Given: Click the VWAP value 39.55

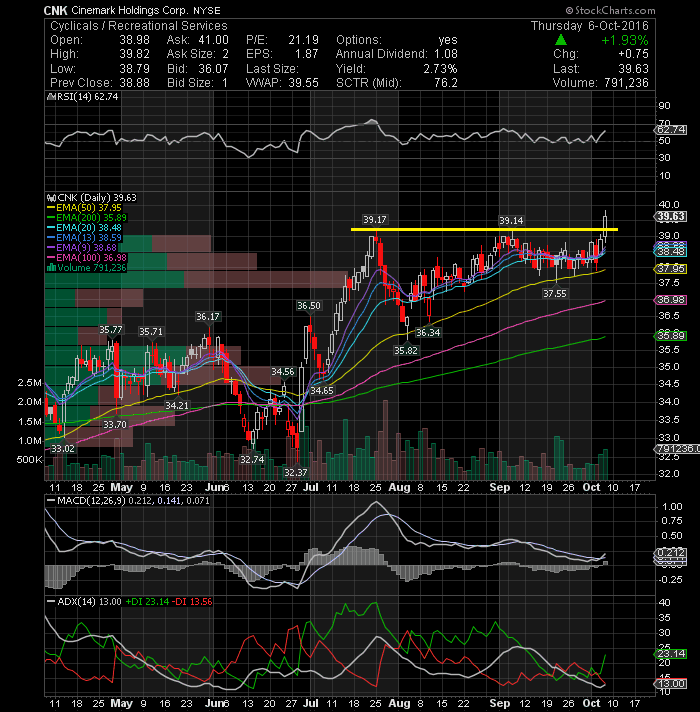Looking at the screenshot, I should point(303,83).
